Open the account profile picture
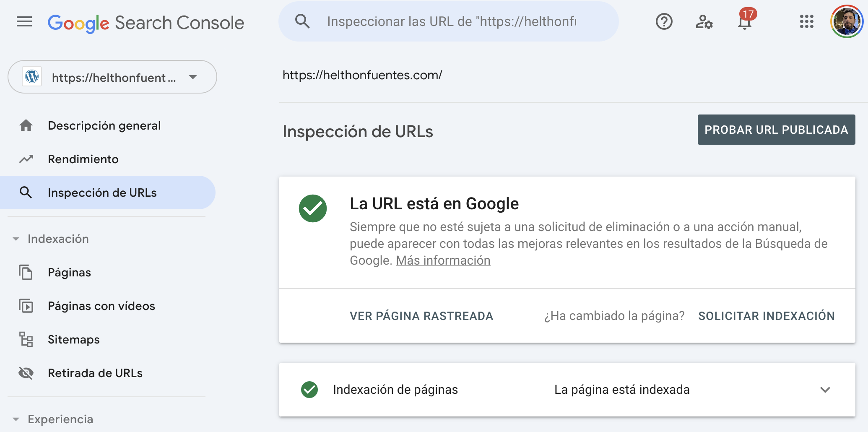The height and width of the screenshot is (432, 868). click(x=847, y=21)
